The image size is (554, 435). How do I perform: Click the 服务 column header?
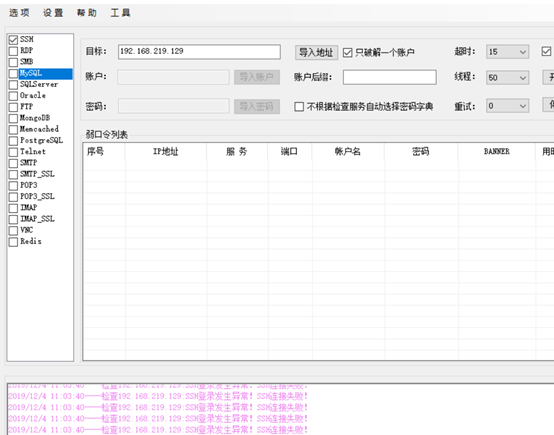click(x=237, y=152)
